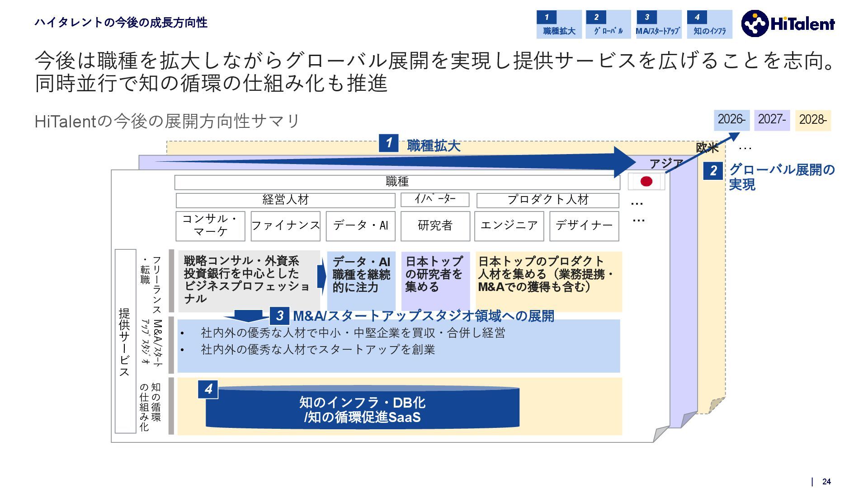Click the 提供サービス vertical label box
Viewport: 868px width, 488px height.
[125, 341]
